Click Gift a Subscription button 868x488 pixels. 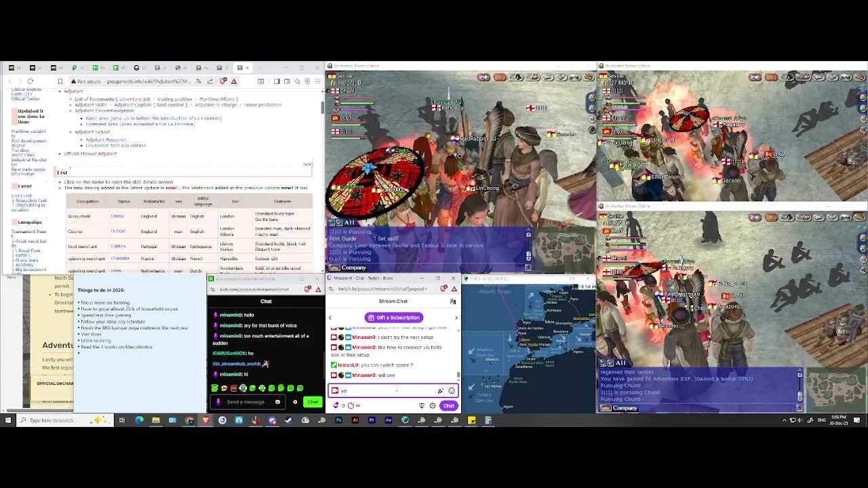[394, 317]
